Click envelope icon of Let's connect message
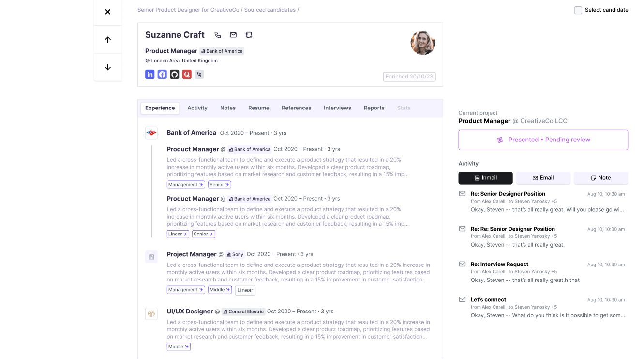Screen dimensions: 644x359 [x=462, y=299]
